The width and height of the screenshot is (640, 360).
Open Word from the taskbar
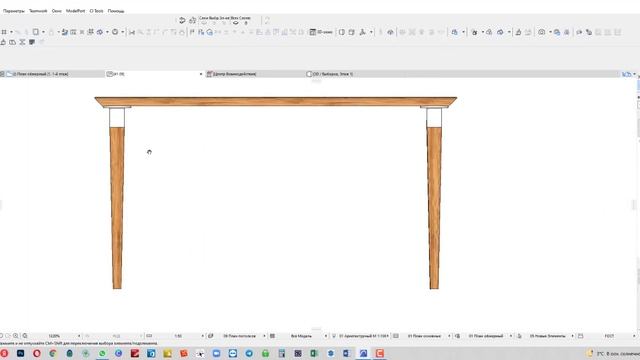click(x=347, y=353)
